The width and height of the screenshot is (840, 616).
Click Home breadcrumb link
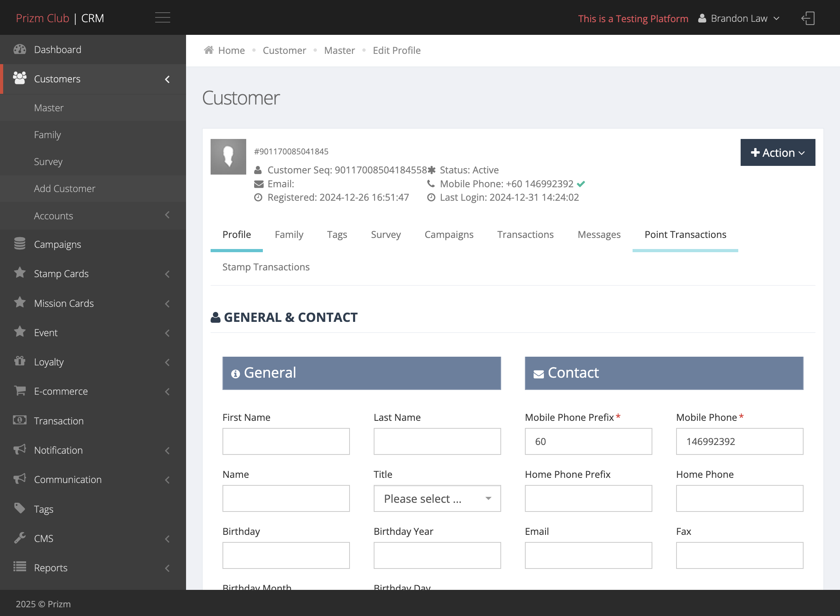[231, 50]
